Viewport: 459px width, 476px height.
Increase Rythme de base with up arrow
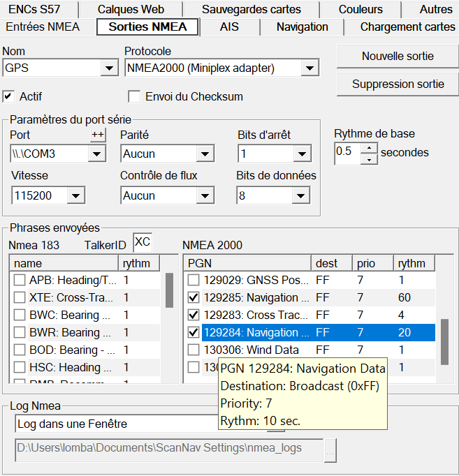[370, 147]
